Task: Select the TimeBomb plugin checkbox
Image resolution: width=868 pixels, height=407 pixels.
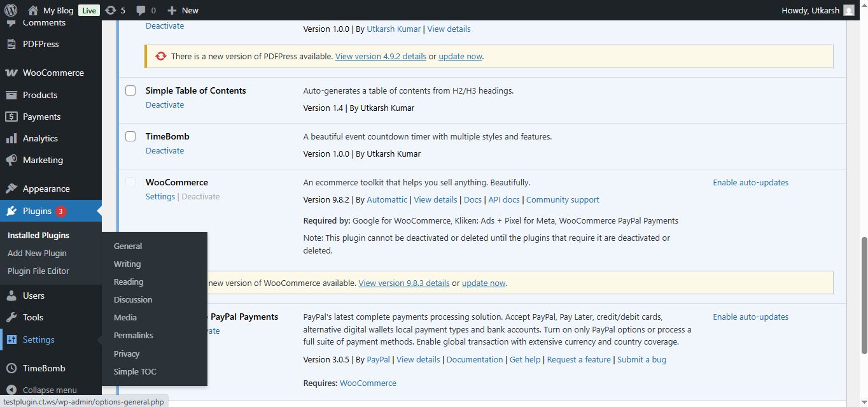Action: (130, 136)
